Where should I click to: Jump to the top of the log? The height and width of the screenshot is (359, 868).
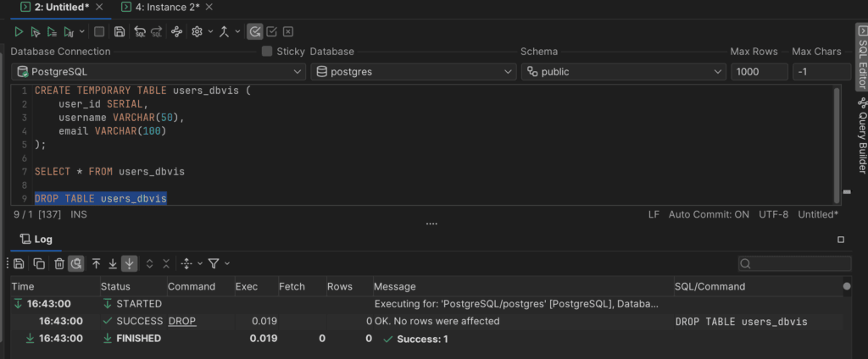click(x=97, y=264)
